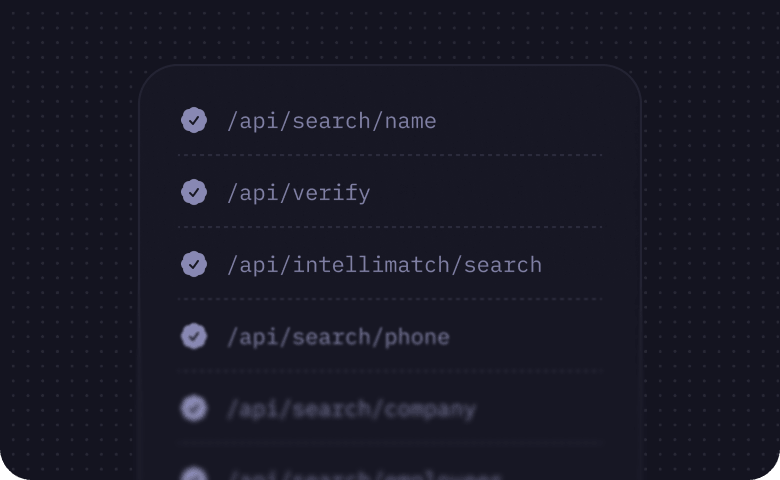Select the checkmark icon for /api/search/company

coord(194,408)
